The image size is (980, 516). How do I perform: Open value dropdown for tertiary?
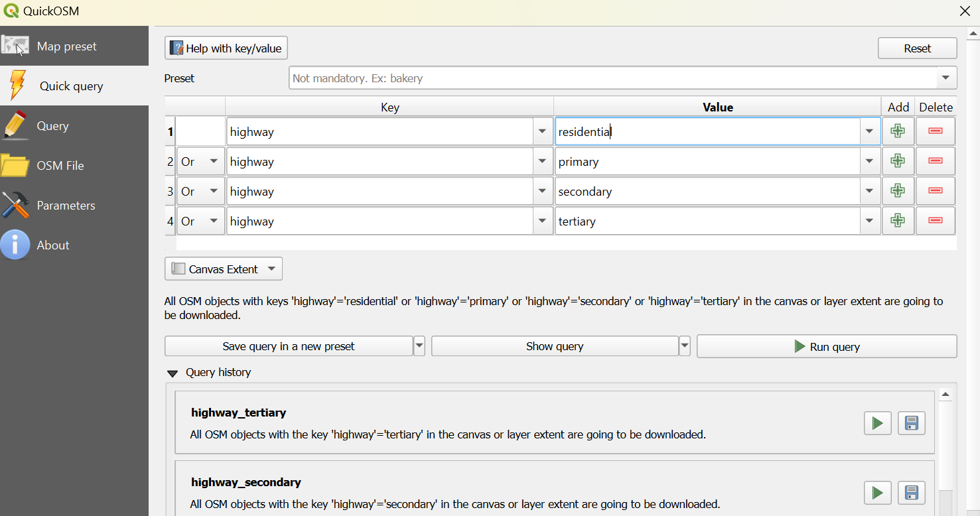[x=870, y=222]
